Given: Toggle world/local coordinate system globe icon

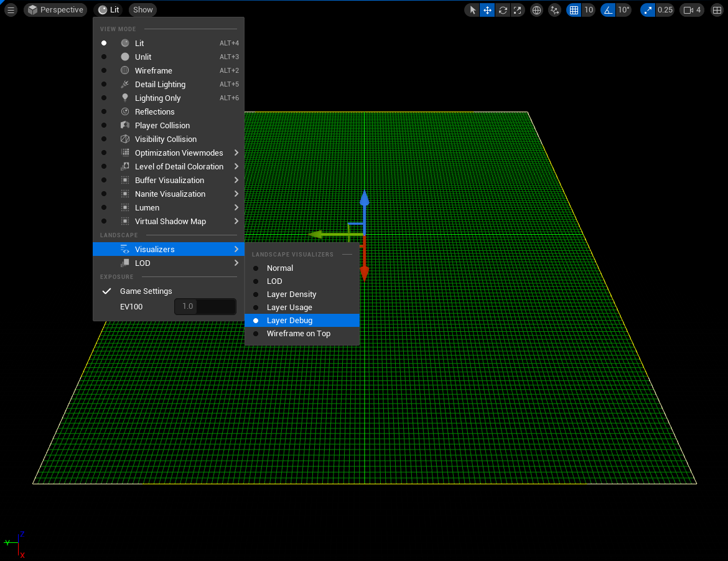Looking at the screenshot, I should click(536, 9).
